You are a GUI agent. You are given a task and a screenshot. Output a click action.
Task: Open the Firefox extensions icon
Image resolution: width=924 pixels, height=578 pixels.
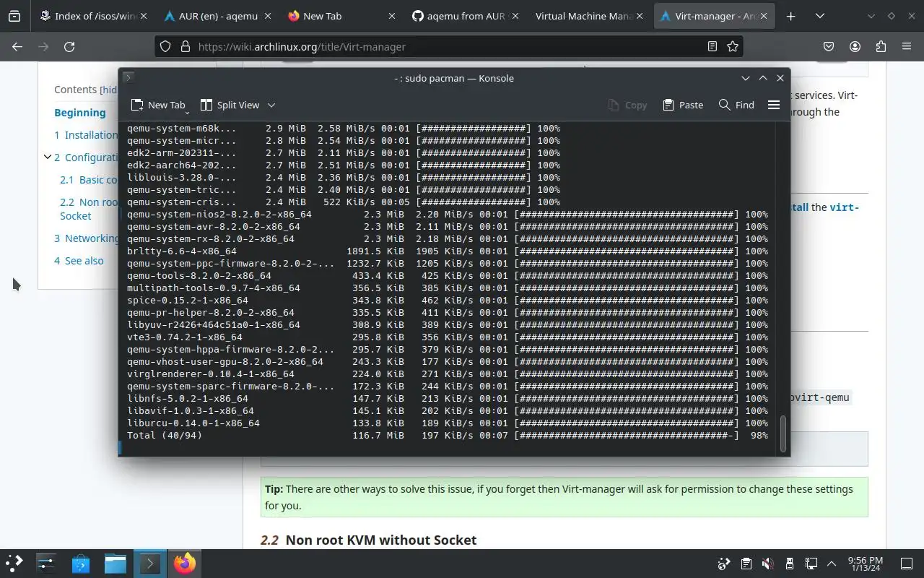pos(881,46)
